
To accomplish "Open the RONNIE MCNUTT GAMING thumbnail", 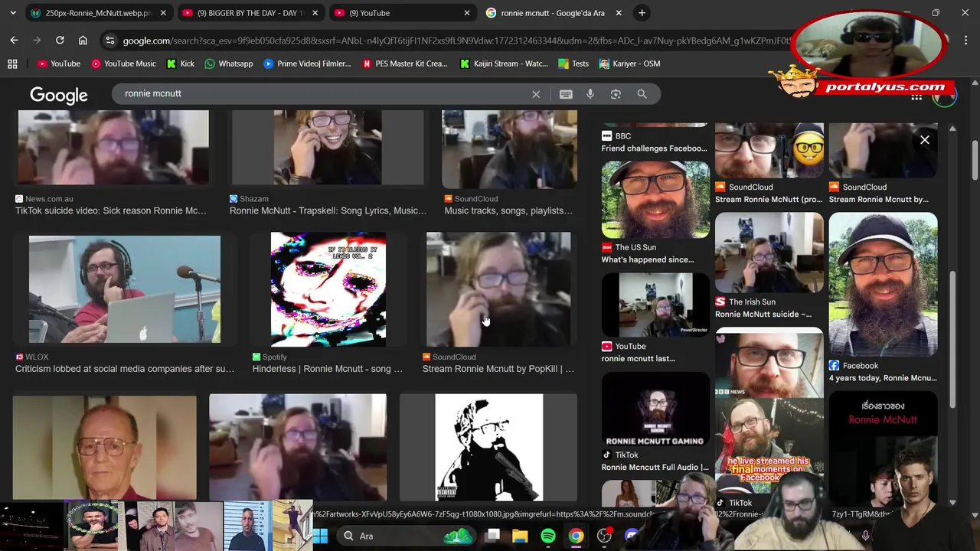I will pos(655,409).
